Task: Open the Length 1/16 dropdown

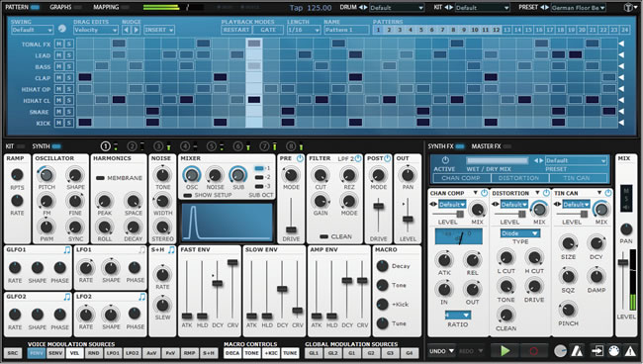Action: 304,30
